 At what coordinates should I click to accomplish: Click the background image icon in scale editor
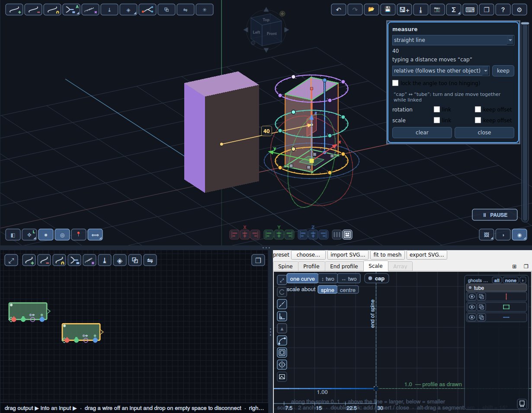(x=282, y=377)
